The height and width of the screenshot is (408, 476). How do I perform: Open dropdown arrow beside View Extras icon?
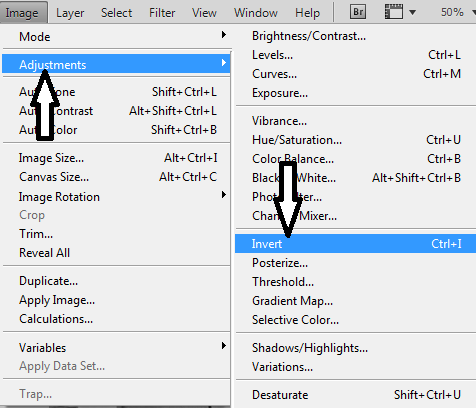[x=412, y=12]
